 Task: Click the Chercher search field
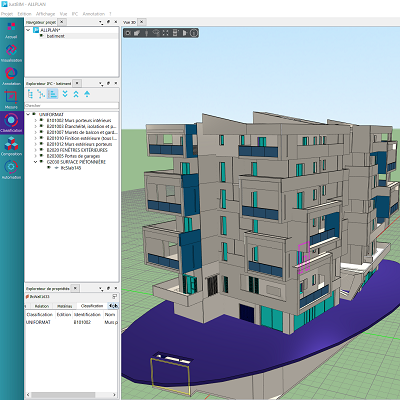(x=72, y=105)
